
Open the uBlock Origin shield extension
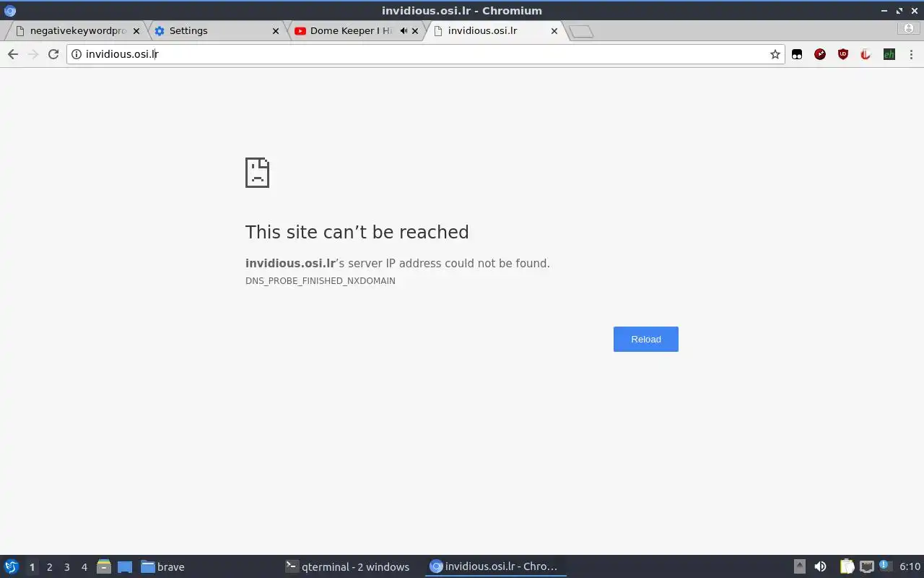(x=843, y=54)
